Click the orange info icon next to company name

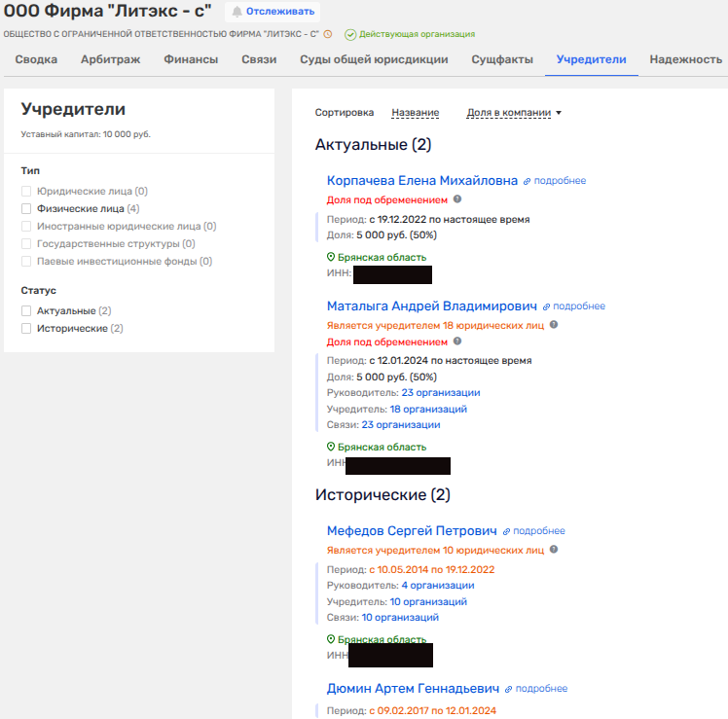click(x=328, y=34)
